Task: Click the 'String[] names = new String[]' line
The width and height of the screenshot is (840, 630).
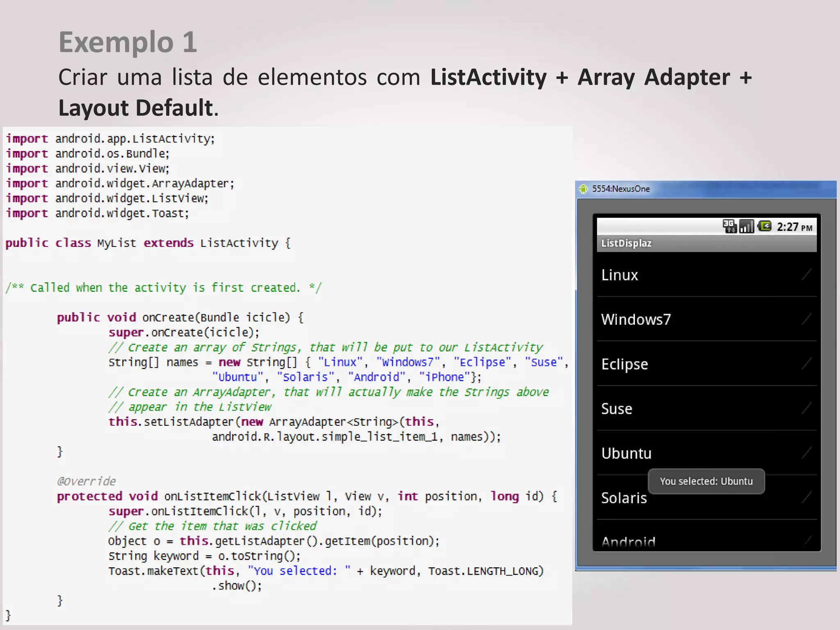Action: [x=339, y=362]
